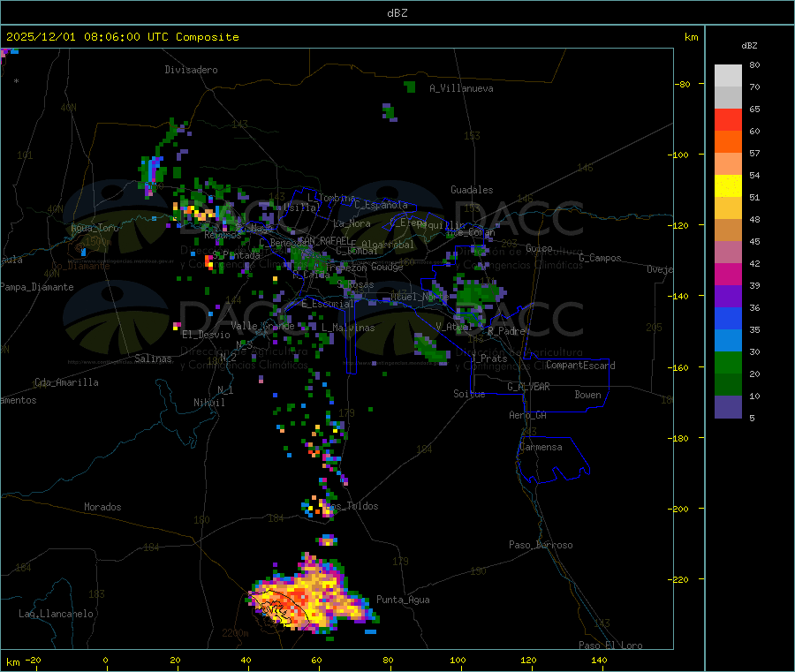The image size is (795, 672).
Task: Click the Valle_Grande label
Action: pos(262,326)
